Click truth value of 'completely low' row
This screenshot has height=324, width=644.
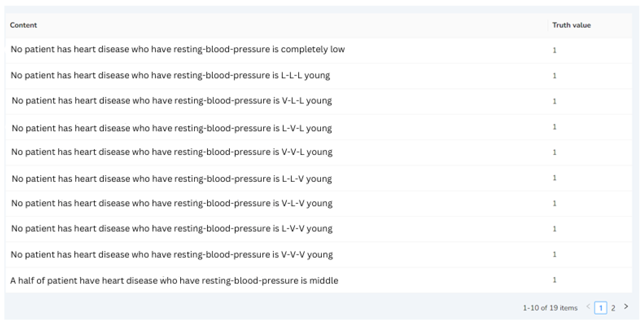click(554, 50)
